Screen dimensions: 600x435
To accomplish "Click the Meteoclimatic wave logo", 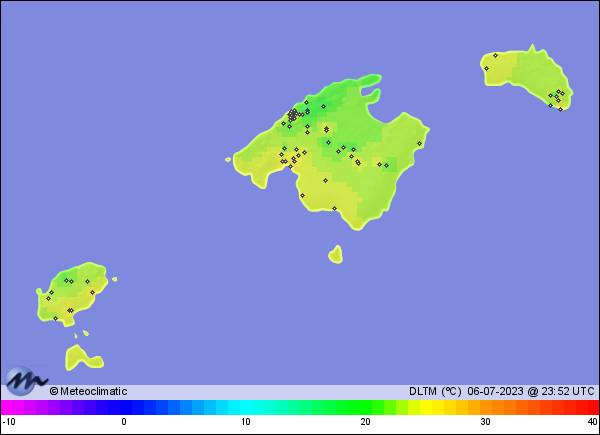I will pos(26,381).
